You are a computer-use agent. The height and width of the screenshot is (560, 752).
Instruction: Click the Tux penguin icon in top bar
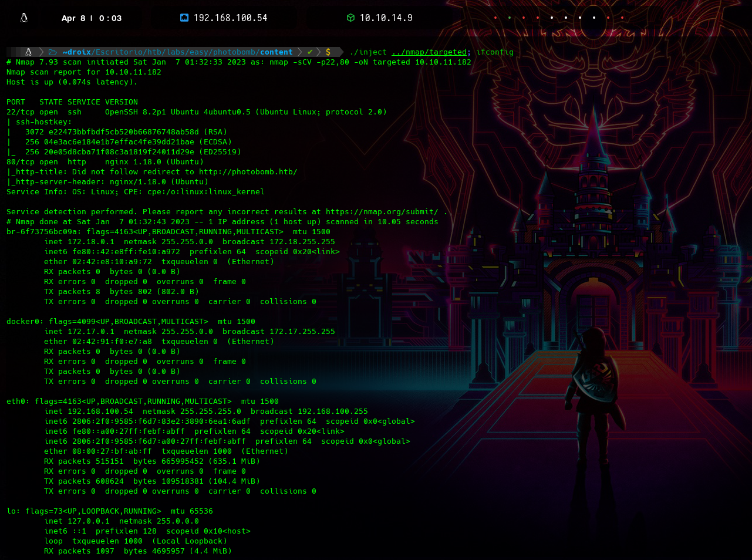click(24, 18)
